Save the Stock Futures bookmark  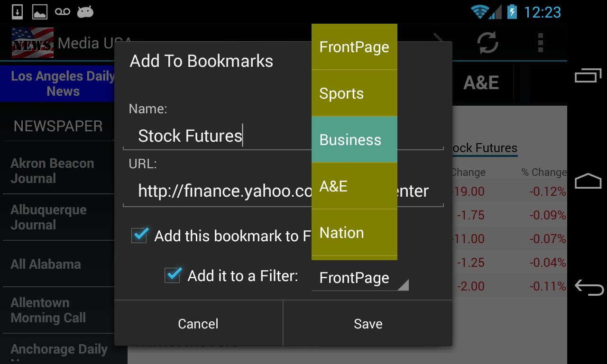click(368, 324)
